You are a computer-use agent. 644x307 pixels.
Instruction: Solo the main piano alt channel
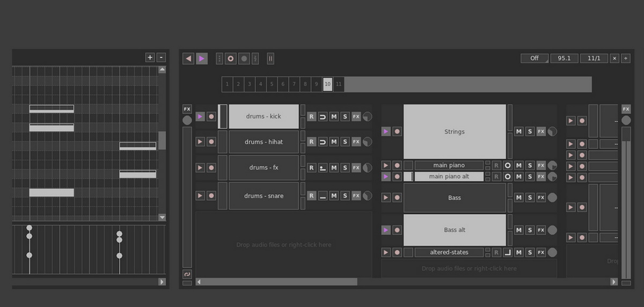coord(530,177)
